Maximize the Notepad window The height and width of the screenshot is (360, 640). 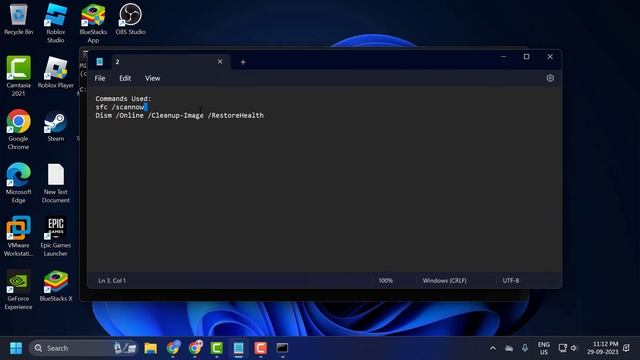pyautogui.click(x=527, y=57)
